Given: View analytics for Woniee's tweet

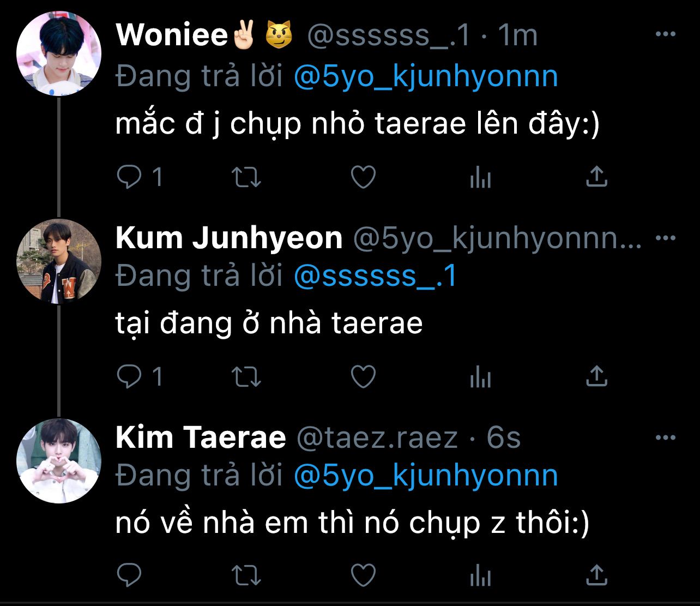Looking at the screenshot, I should (480, 177).
